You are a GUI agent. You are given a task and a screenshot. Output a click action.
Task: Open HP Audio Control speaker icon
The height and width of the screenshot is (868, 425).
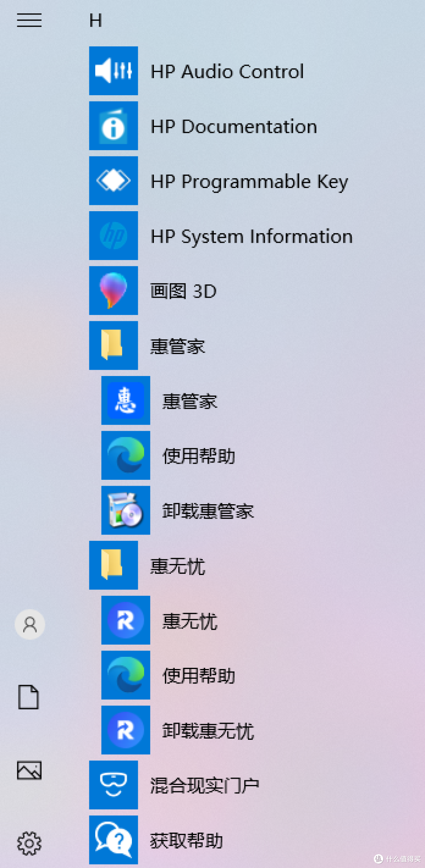pos(113,71)
